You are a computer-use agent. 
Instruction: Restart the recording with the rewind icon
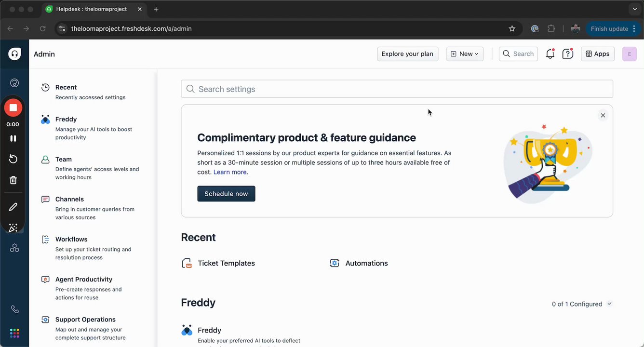13,160
